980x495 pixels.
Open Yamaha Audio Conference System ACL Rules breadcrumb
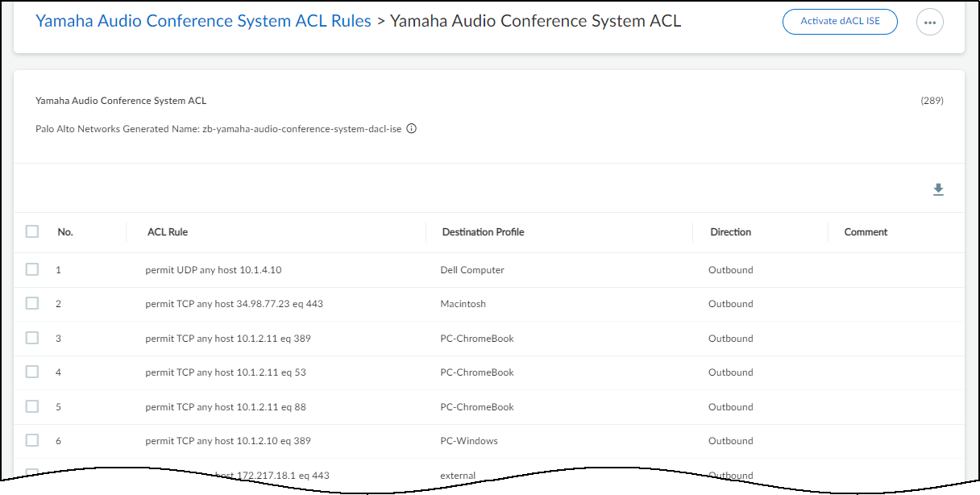tap(203, 21)
